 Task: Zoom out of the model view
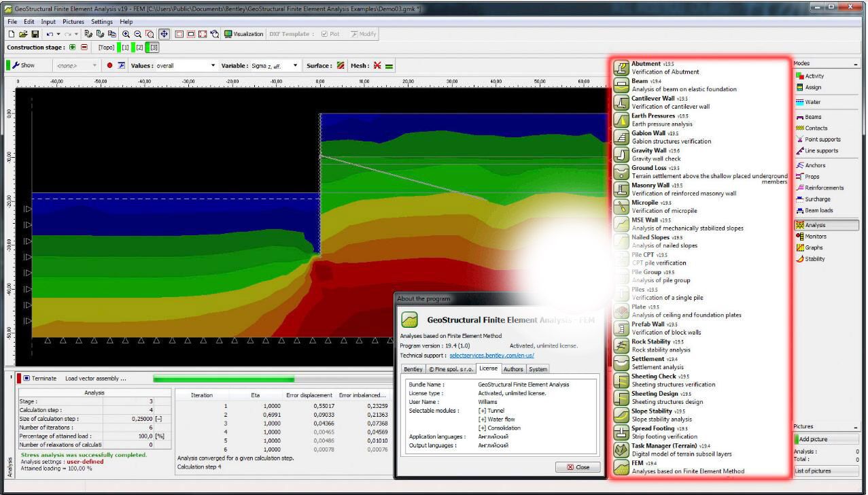(137, 34)
